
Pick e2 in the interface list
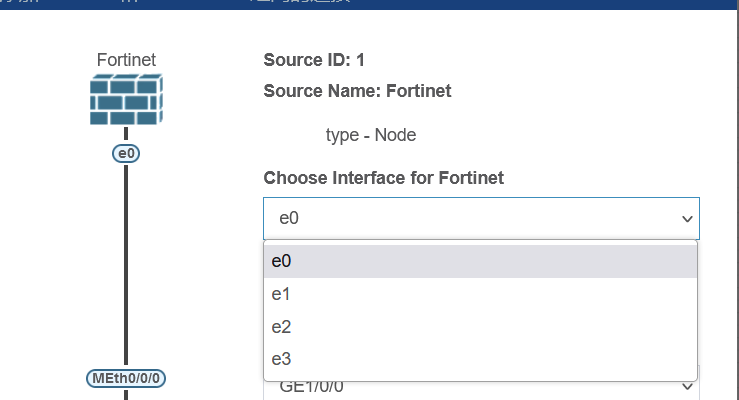pyautogui.click(x=480, y=327)
